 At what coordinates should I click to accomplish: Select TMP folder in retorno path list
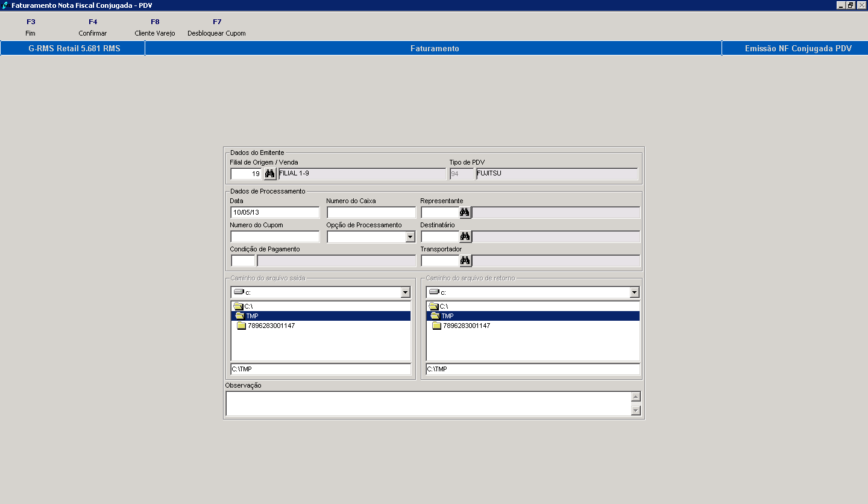click(532, 316)
